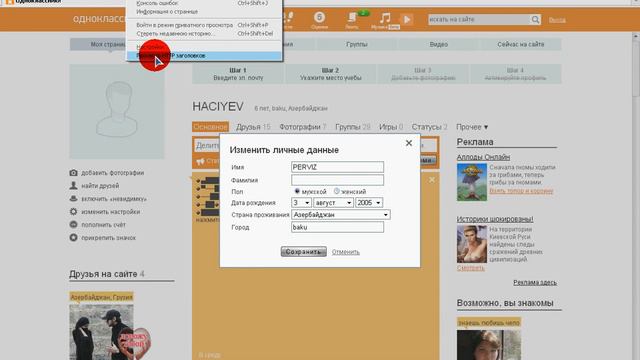Click the camera icon beside 'добавить фотографии'

pyautogui.click(x=73, y=173)
